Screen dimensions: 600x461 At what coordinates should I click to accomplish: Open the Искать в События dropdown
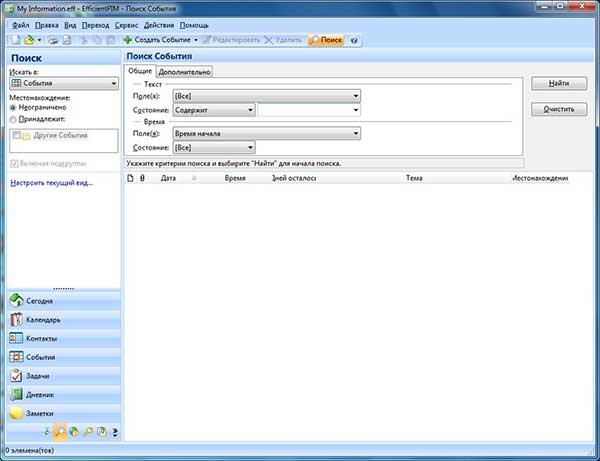64,83
